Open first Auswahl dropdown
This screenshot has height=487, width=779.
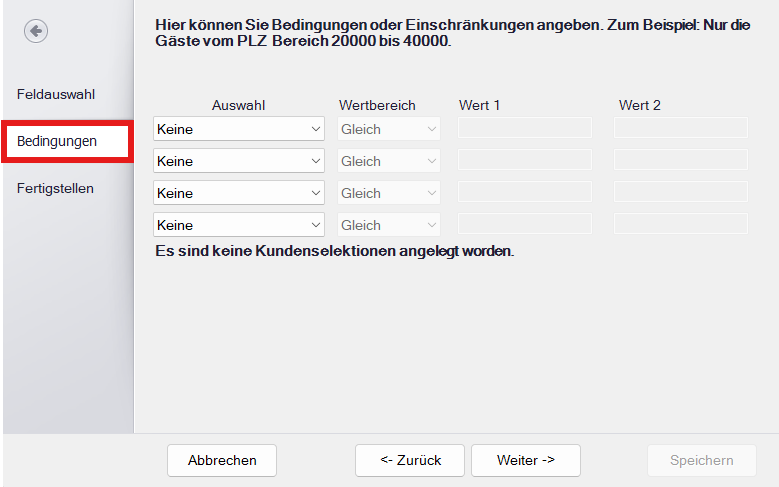point(239,129)
